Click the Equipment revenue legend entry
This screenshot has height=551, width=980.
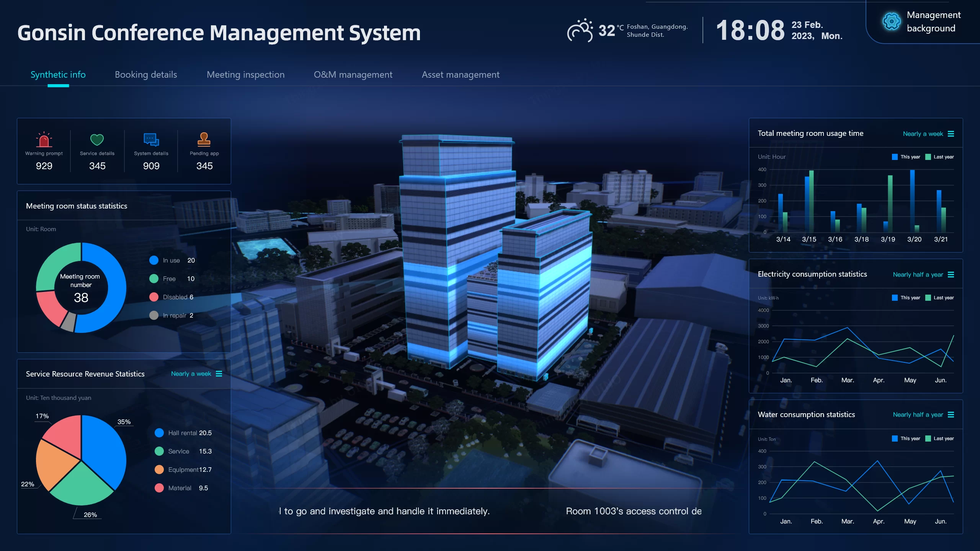tap(183, 470)
